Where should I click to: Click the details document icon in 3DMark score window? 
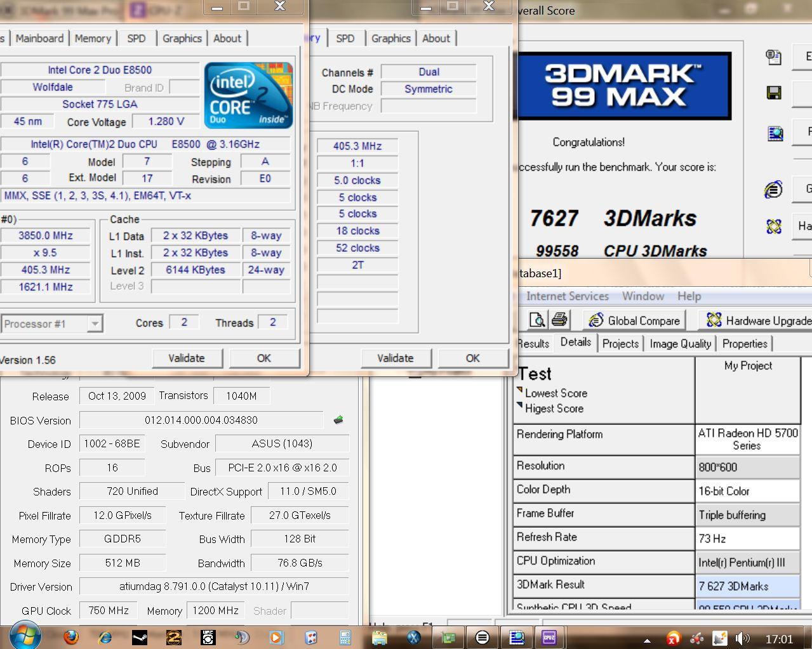tap(773, 57)
